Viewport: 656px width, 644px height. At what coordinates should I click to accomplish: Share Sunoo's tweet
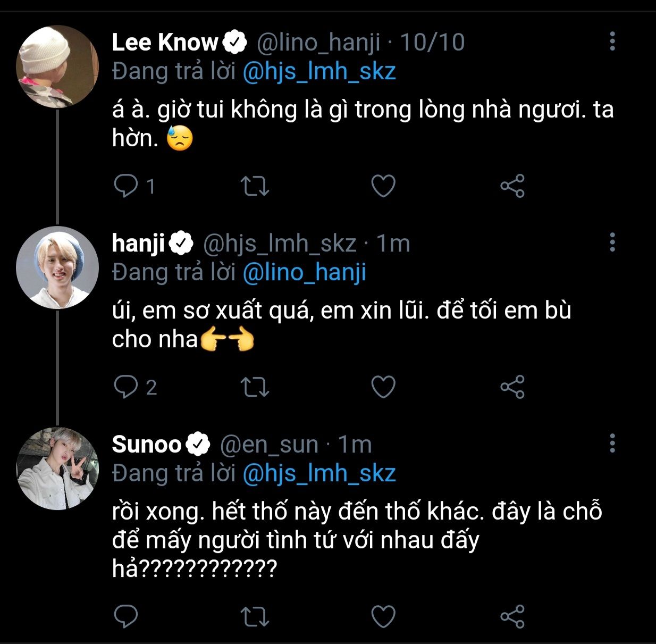512,616
